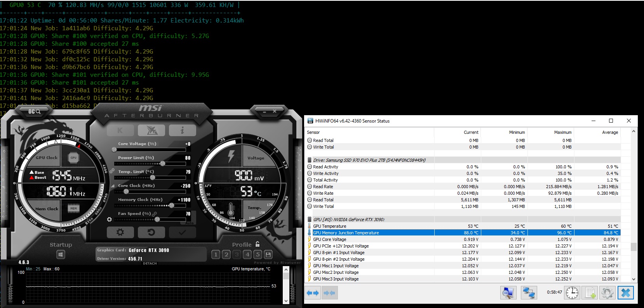Click the Afterburner jet logo button
The width and height of the screenshot is (644, 308).
point(151,130)
